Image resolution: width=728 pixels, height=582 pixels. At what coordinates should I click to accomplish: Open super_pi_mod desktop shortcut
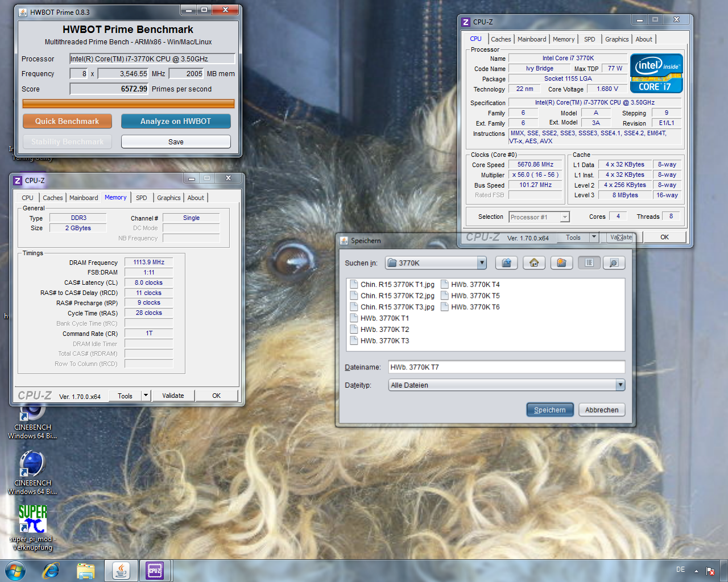33,528
